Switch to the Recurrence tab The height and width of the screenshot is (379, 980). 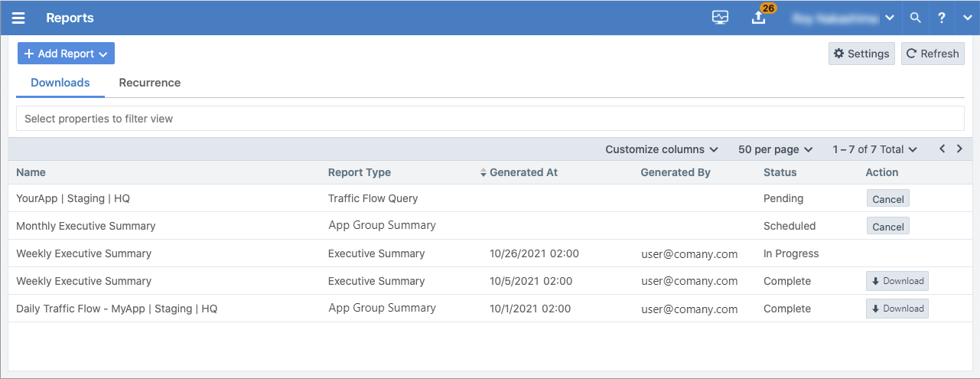click(x=150, y=83)
